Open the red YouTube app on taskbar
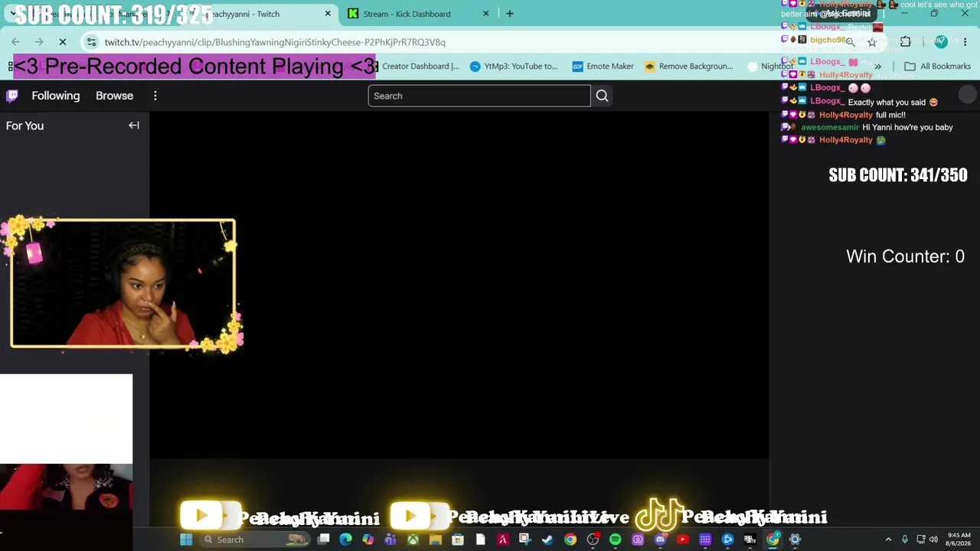Image resolution: width=980 pixels, height=551 pixels. [x=682, y=540]
